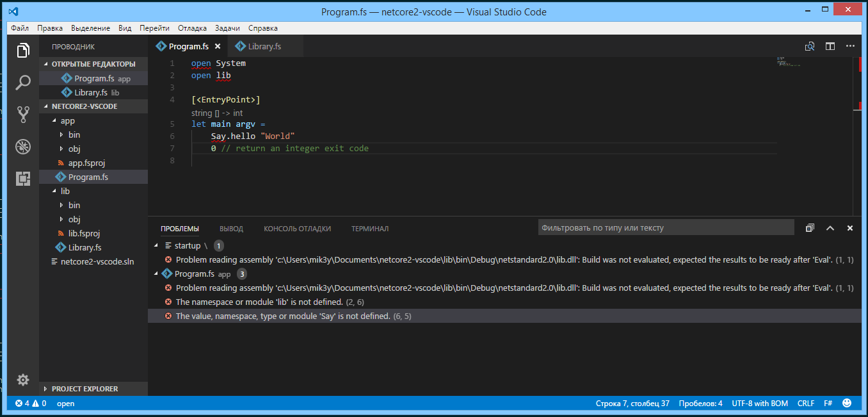The height and width of the screenshot is (417, 868).
Task: Click the feedback smiley in status bar
Action: pyautogui.click(x=847, y=404)
